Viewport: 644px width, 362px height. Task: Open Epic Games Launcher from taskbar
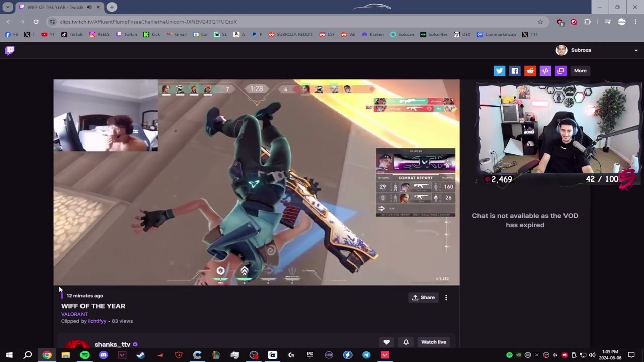click(x=310, y=355)
